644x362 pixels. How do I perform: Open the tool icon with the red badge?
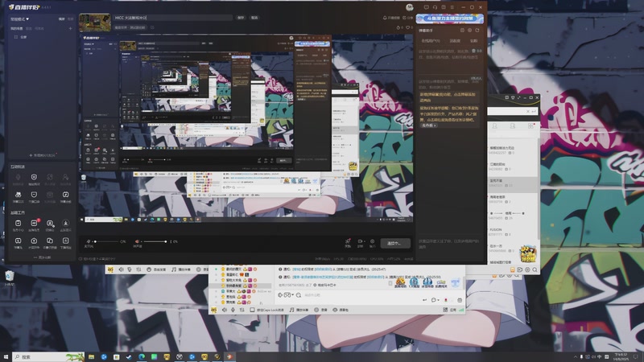click(x=34, y=224)
